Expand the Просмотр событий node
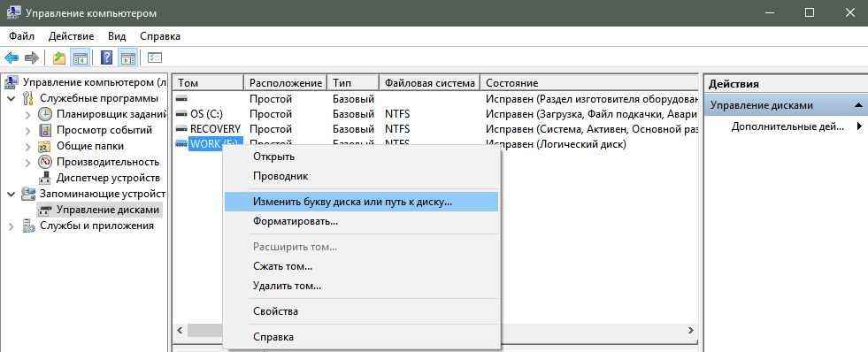This screenshot has width=868, height=352. 28,131
